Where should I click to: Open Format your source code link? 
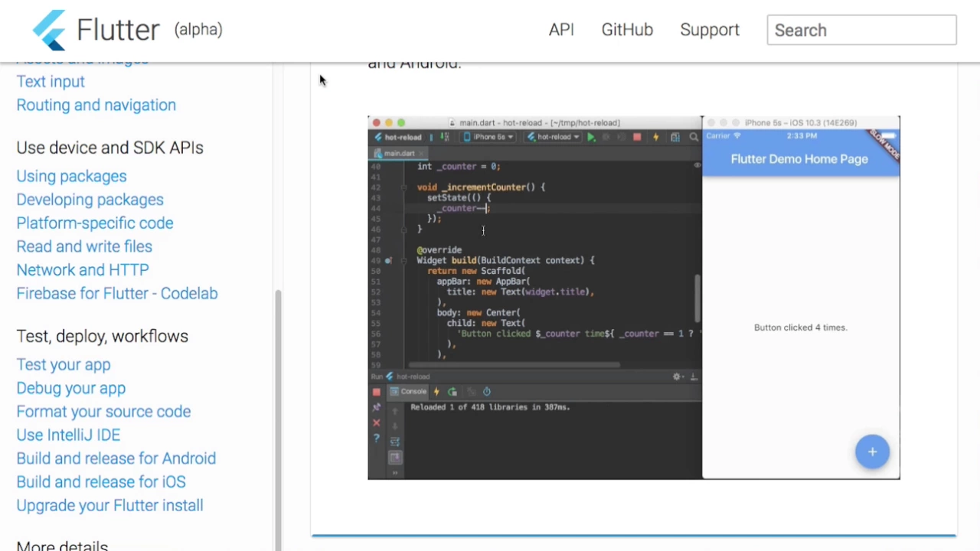click(x=103, y=412)
